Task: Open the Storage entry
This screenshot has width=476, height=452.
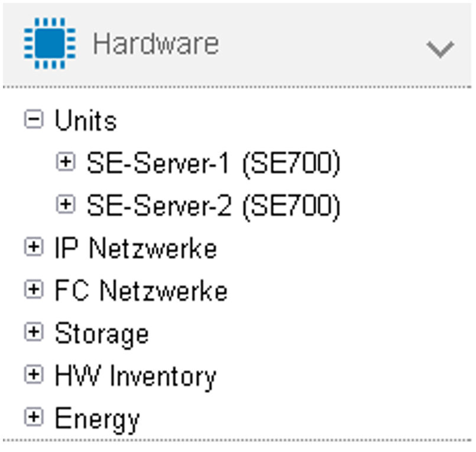Action: click(102, 334)
